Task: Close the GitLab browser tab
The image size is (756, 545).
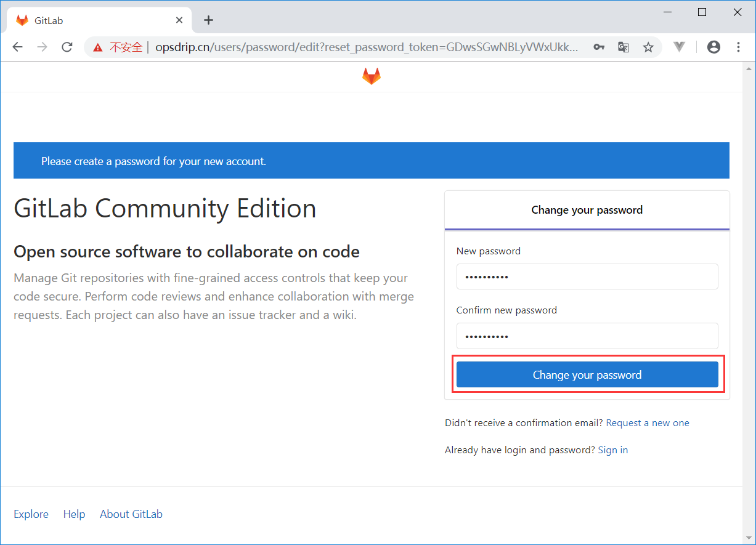Action: (x=179, y=20)
